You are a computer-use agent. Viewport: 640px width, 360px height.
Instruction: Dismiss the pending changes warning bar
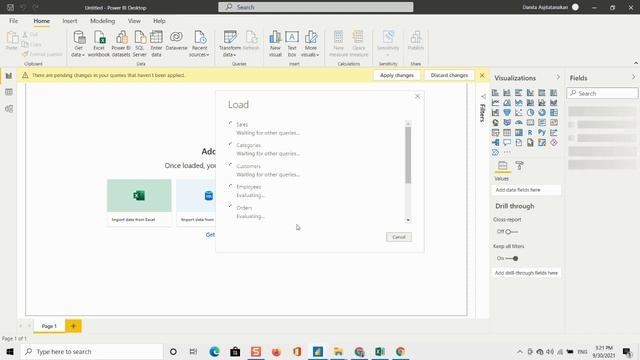coord(482,76)
